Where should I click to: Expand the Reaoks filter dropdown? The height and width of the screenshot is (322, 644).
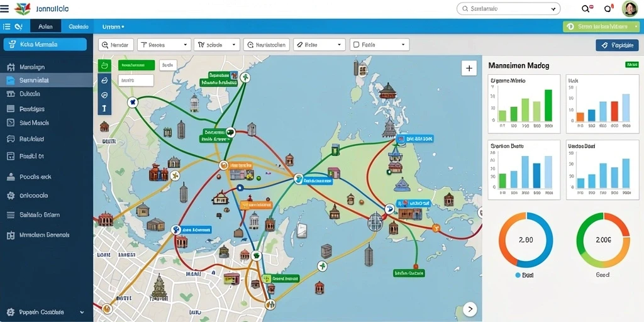point(164,45)
